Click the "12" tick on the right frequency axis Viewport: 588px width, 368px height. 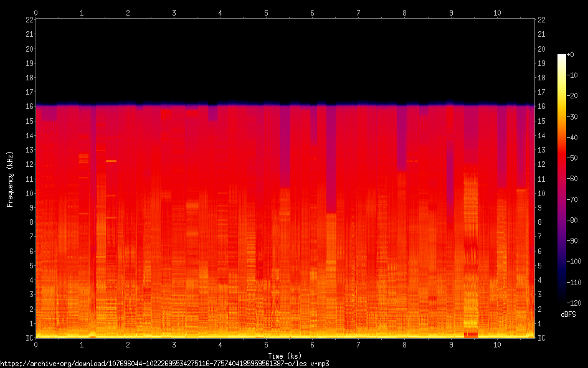(x=541, y=164)
